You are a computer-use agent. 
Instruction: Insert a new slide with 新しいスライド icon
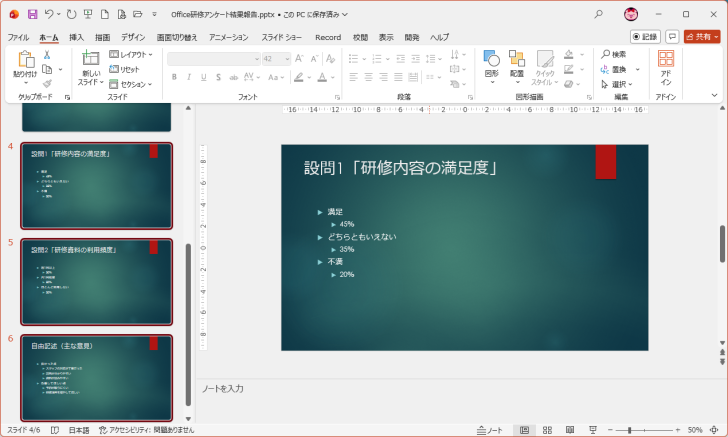(91, 58)
